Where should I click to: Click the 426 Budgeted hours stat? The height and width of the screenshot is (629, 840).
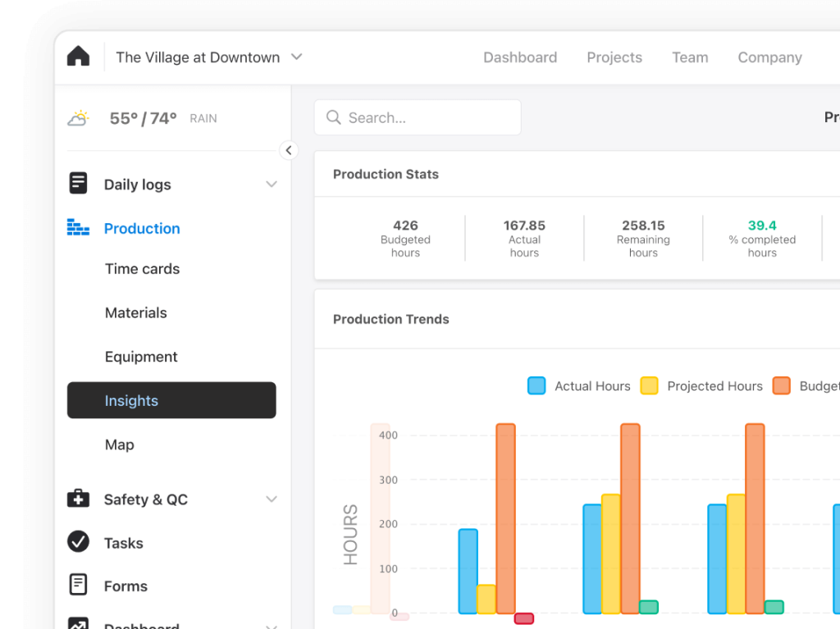coord(405,239)
